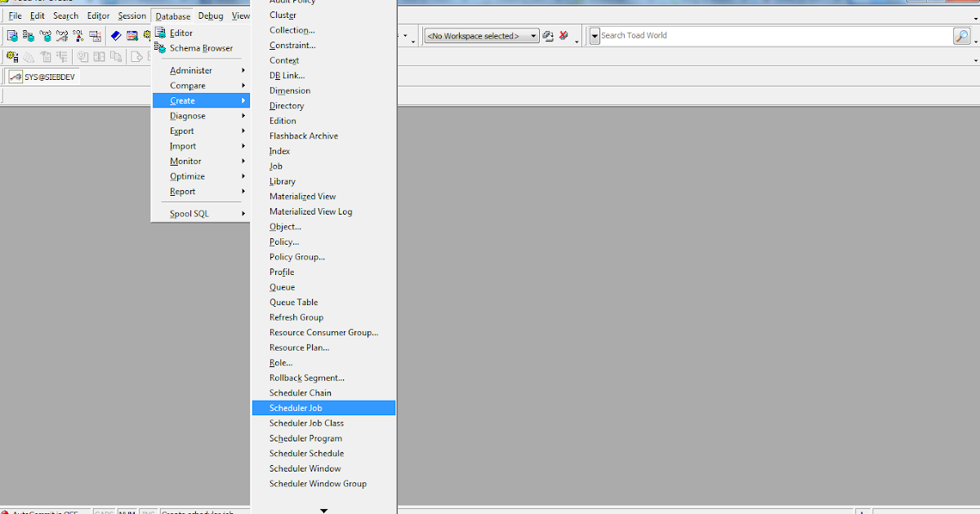Expand the Administer submenu
The image size is (980, 514).
192,70
